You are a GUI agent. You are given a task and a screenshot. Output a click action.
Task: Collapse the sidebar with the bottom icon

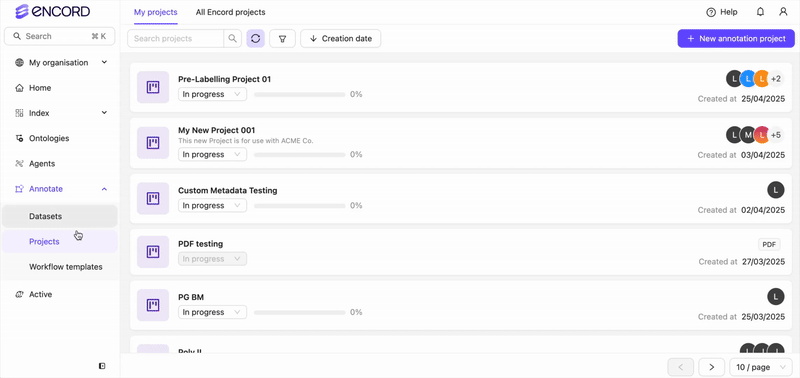tap(102, 366)
